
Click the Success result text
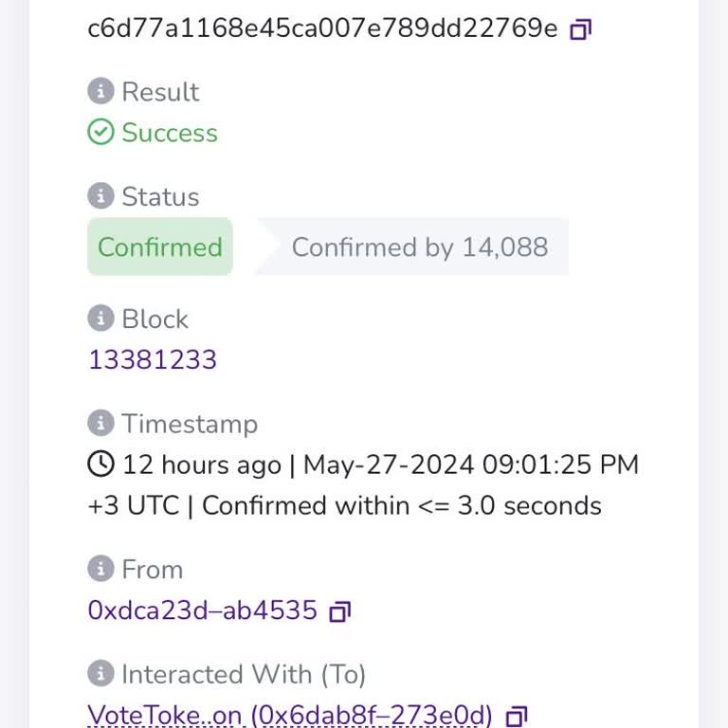pyautogui.click(x=170, y=133)
